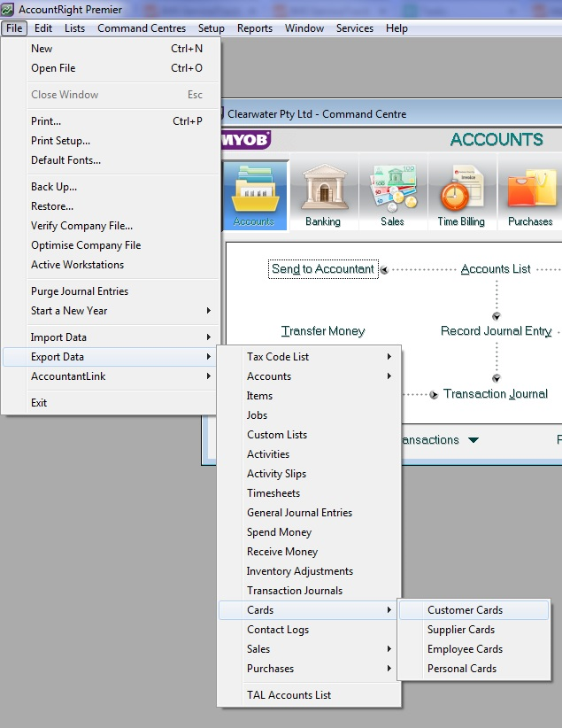562x728 pixels.
Task: Click the Record Journal Entry link
Action: click(x=497, y=330)
